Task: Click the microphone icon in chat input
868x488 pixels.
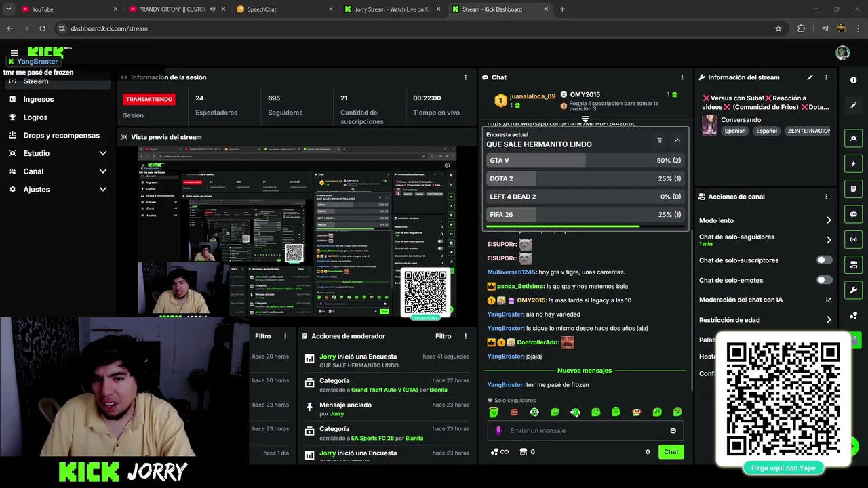Action: [x=498, y=430]
